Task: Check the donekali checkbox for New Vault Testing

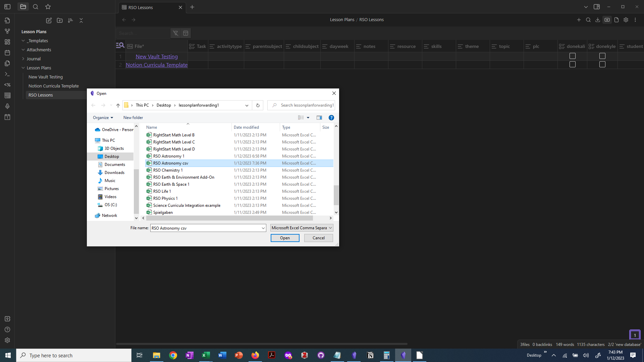Action: point(572,56)
